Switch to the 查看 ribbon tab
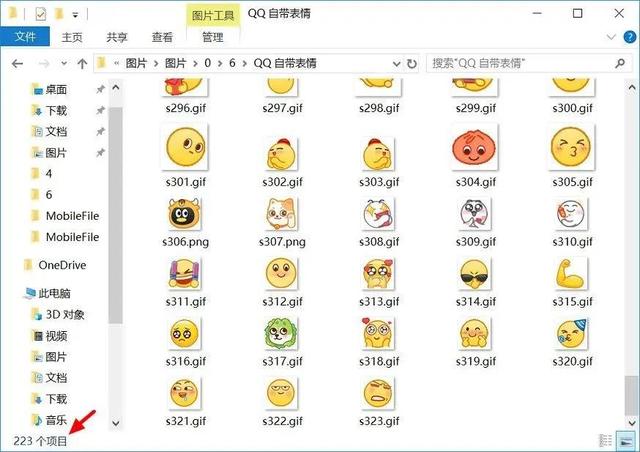The image size is (640, 452). [162, 37]
